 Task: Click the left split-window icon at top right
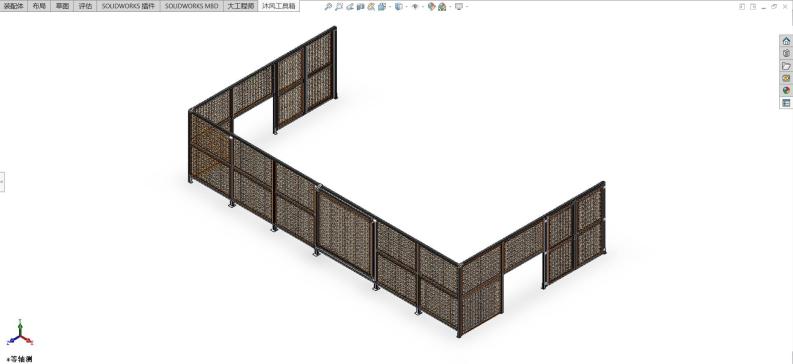click(x=743, y=7)
